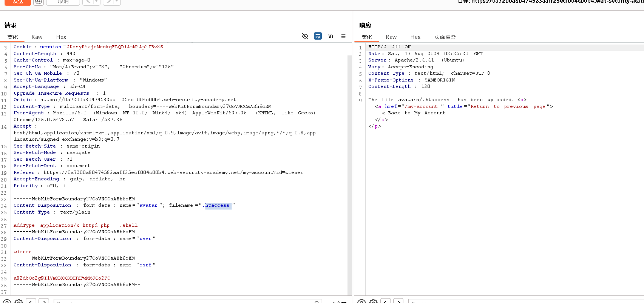Switch request view to the Raw tab
This screenshot has height=303, width=644.
tap(37, 37)
